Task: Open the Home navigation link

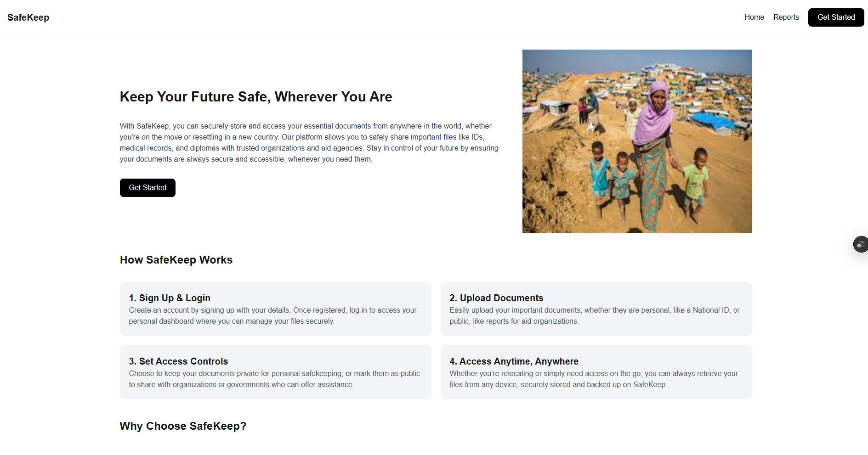Action: pyautogui.click(x=754, y=17)
